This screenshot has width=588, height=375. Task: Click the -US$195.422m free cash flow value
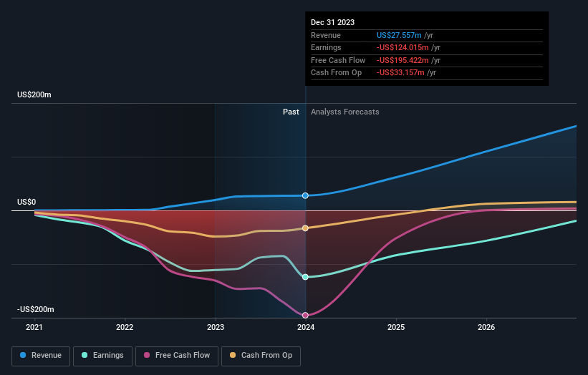pyautogui.click(x=403, y=60)
